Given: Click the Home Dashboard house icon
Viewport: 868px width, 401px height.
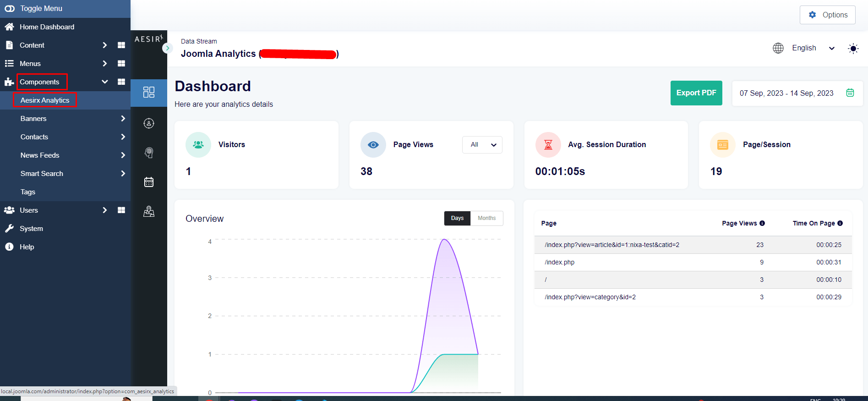Looking at the screenshot, I should [x=9, y=27].
